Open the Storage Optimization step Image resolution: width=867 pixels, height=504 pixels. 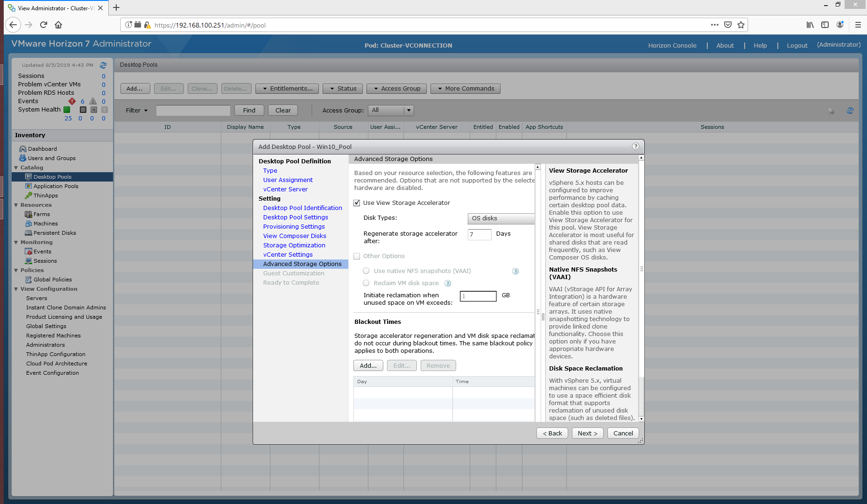[x=294, y=245]
